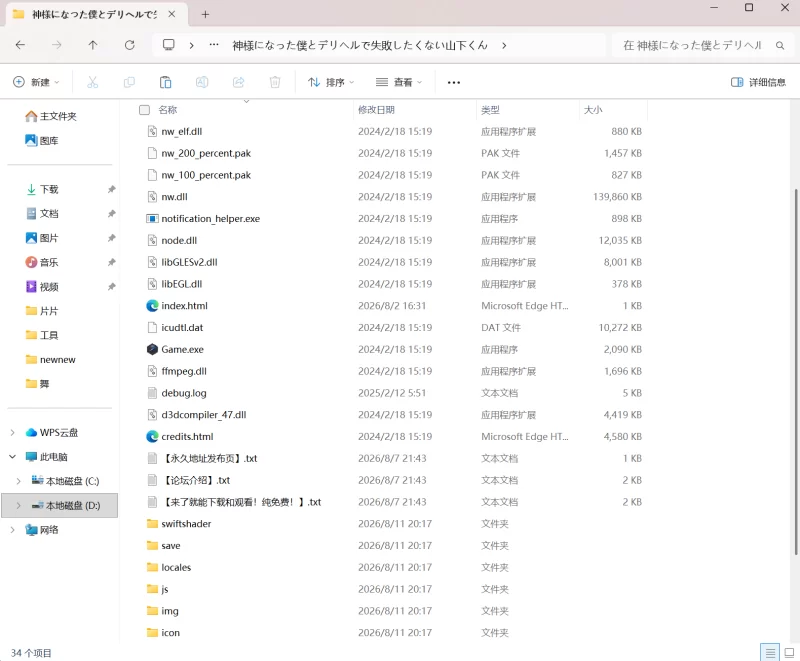Image resolution: width=800 pixels, height=661 pixels.
Task: Sort by 名称 column header
Action: [x=167, y=110]
